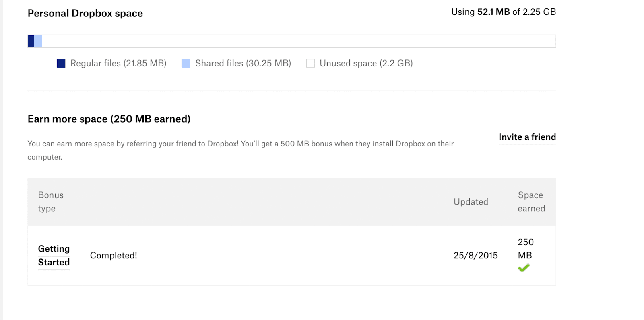644x320 pixels.
Task: Click the Space earned column header
Action: click(x=531, y=202)
